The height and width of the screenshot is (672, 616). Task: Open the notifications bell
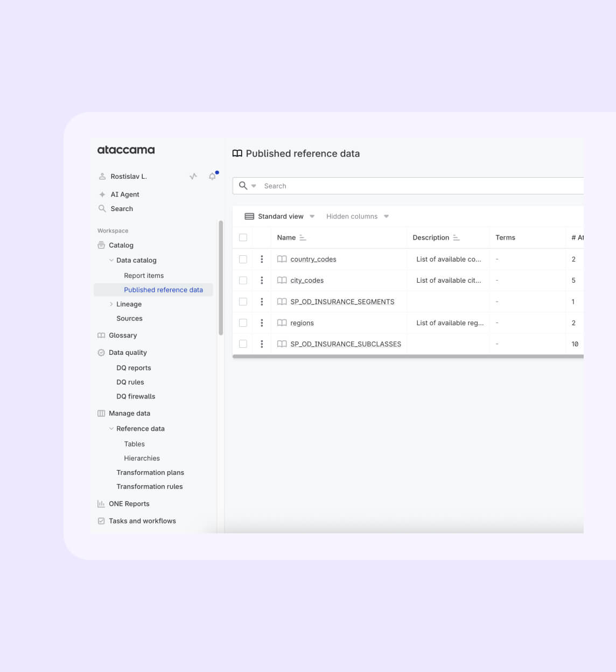(x=213, y=176)
